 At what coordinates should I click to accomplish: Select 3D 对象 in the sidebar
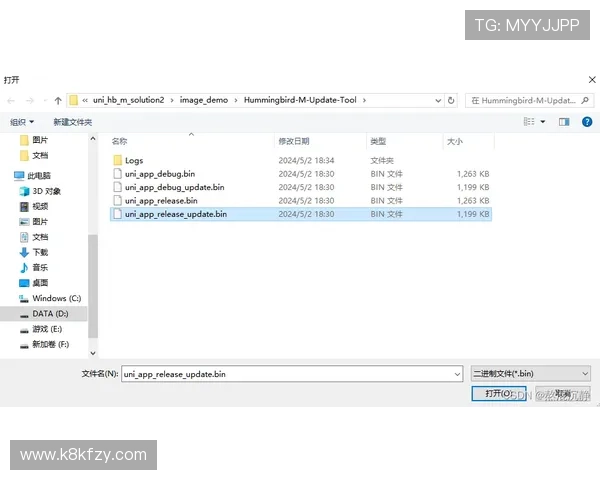click(x=46, y=191)
